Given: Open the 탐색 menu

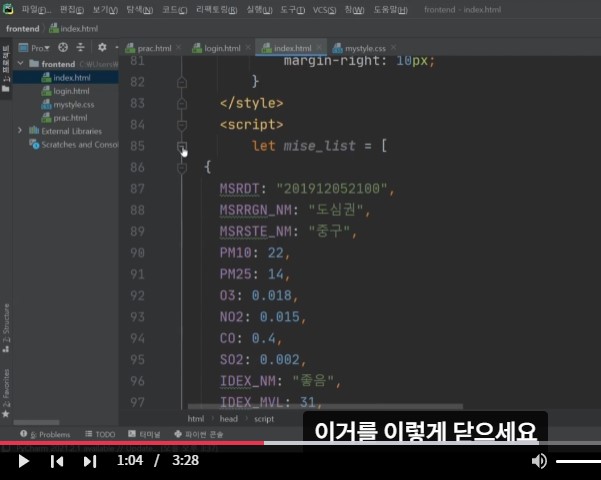Looking at the screenshot, I should tap(140, 10).
